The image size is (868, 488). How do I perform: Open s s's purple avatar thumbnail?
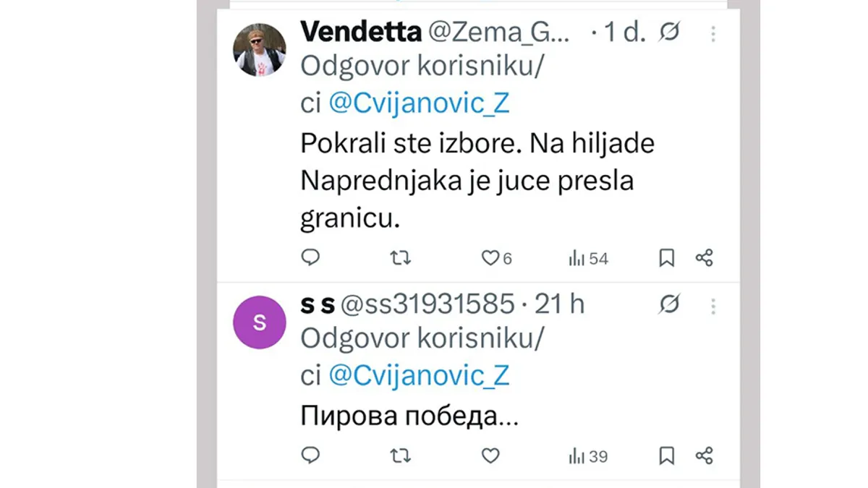[260, 322]
